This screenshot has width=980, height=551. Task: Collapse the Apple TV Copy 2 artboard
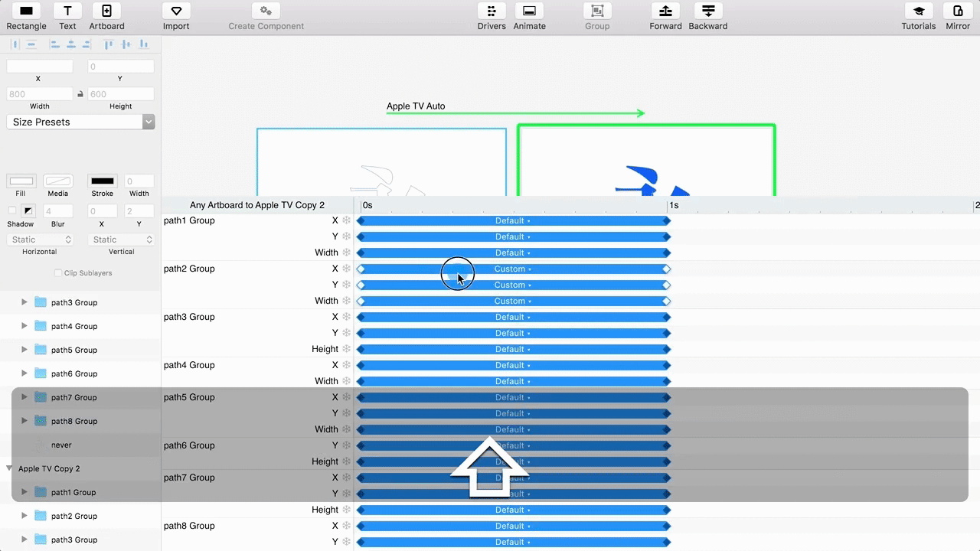9,468
